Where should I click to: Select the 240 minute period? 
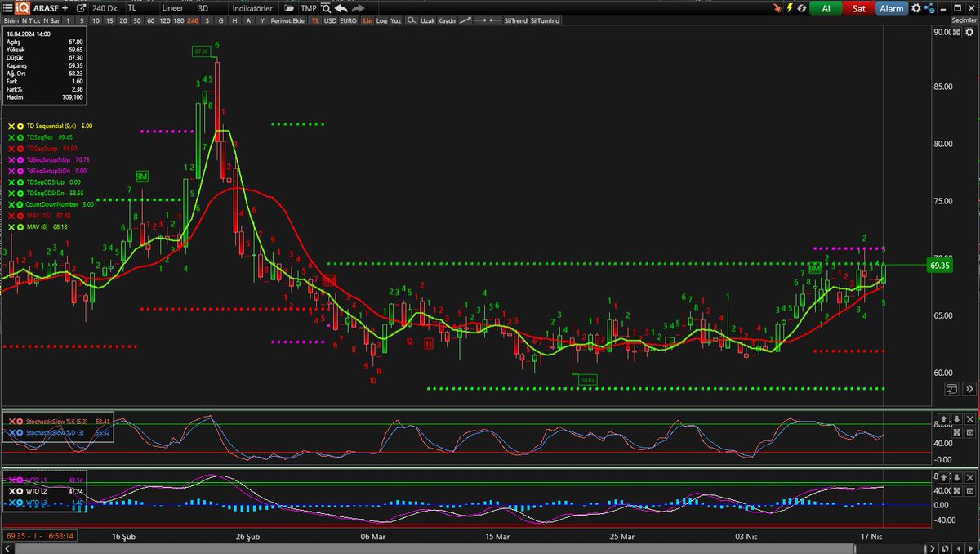point(194,20)
